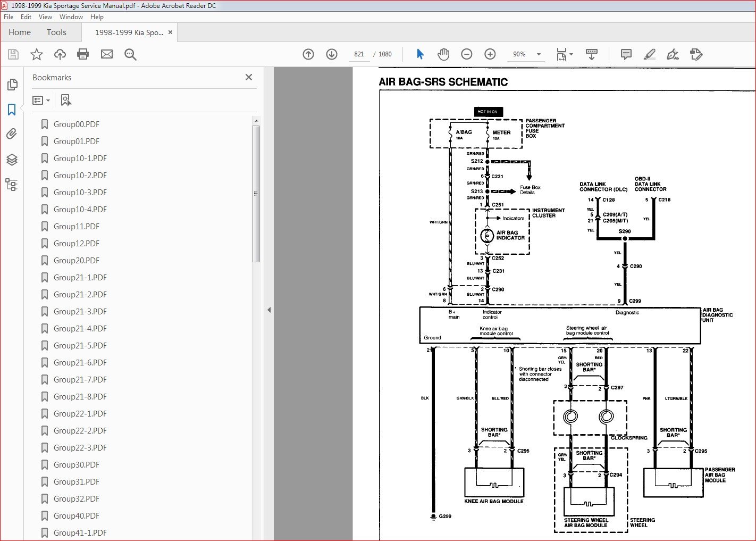Open bookmark Group11.PDF
The image size is (756, 541).
click(x=77, y=227)
